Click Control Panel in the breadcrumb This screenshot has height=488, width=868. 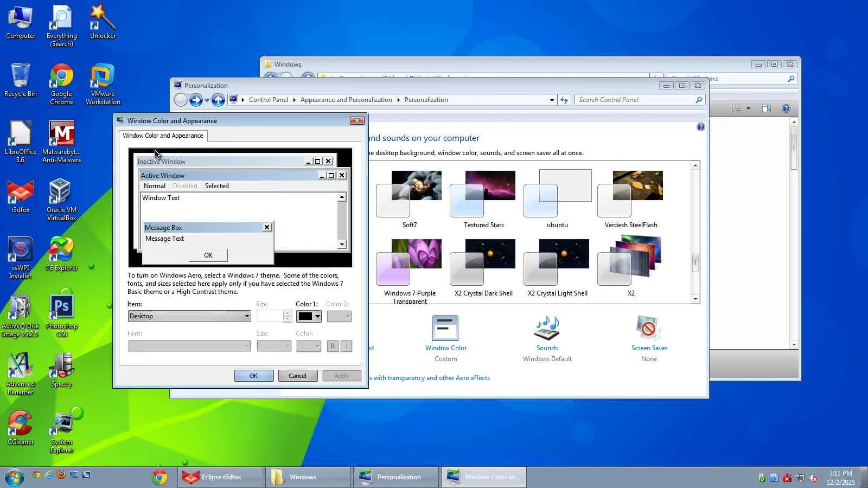click(269, 100)
